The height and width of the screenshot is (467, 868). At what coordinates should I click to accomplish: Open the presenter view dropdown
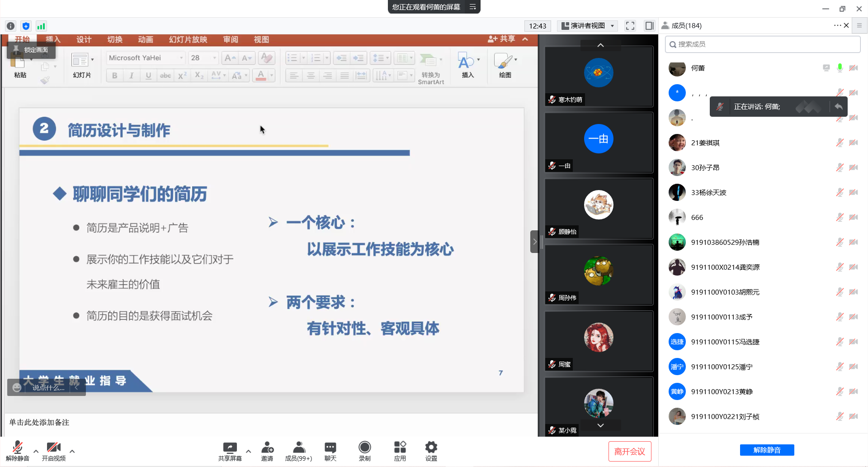coord(588,26)
